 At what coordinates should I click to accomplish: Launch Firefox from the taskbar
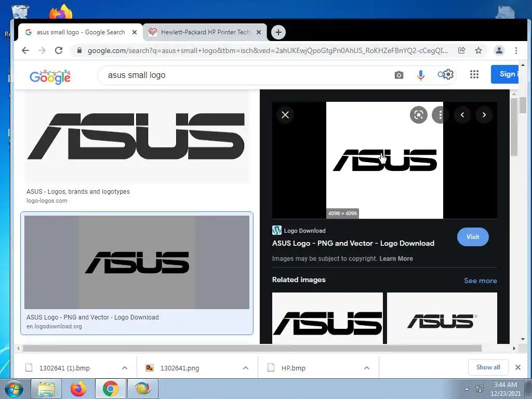(x=78, y=389)
